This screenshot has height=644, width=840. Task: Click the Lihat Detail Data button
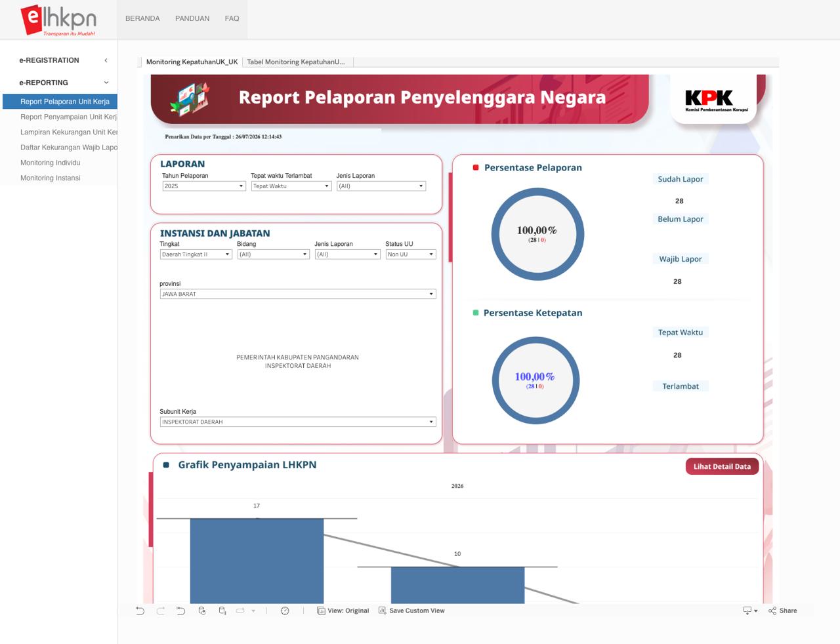pos(722,466)
